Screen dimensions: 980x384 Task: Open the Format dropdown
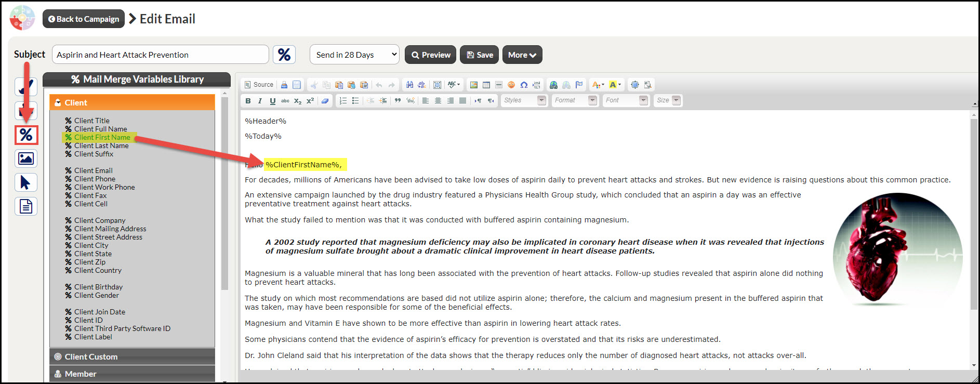tap(575, 100)
